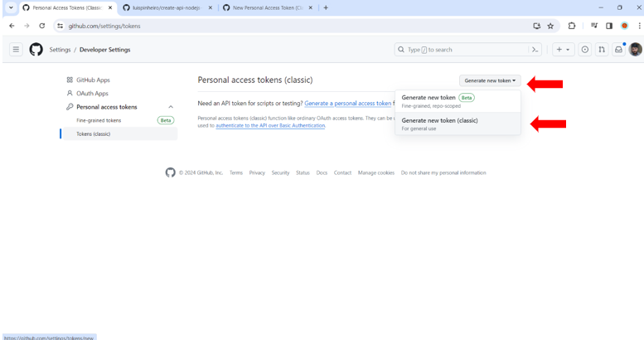Expand the Generate new token dropdown button

490,80
